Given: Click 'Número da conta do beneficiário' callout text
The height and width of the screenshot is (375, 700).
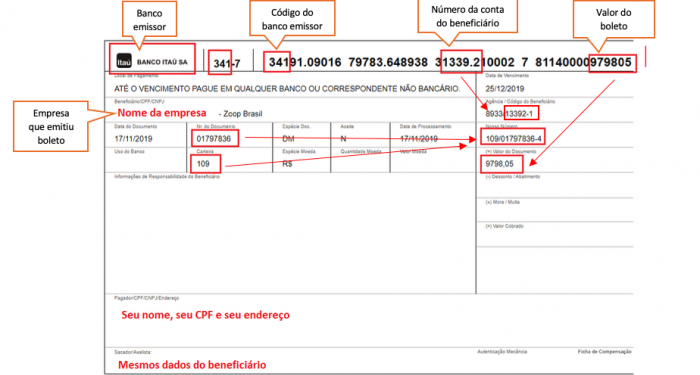Looking at the screenshot, I should 467,16.
